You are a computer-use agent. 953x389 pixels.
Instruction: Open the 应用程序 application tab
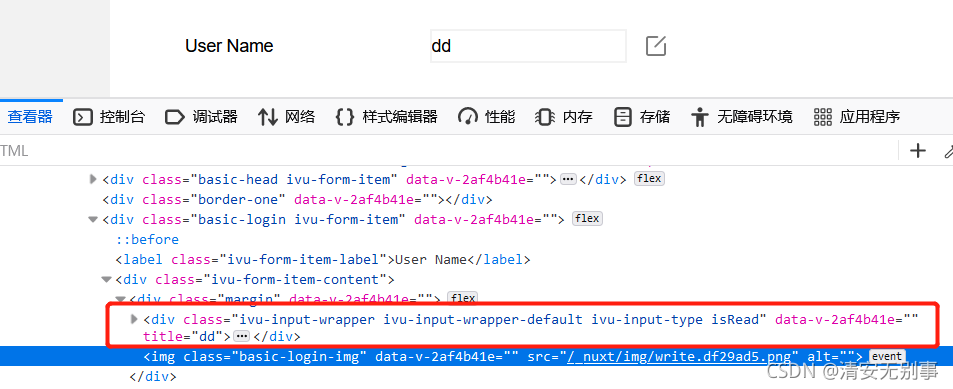coord(856,117)
